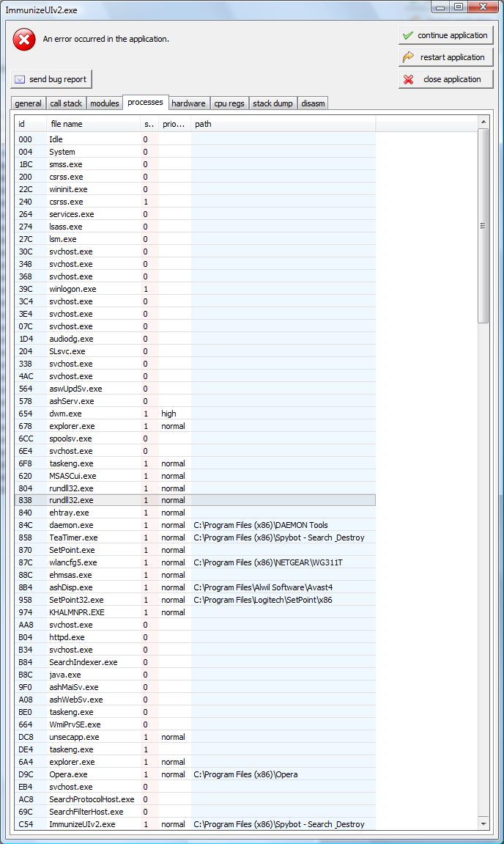Select the TeaTimer.exe row

(x=196, y=537)
